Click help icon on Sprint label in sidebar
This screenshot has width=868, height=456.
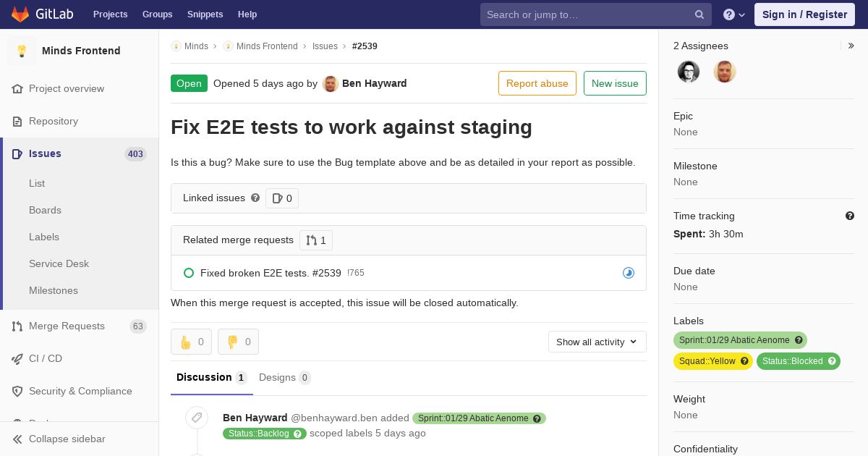799,340
